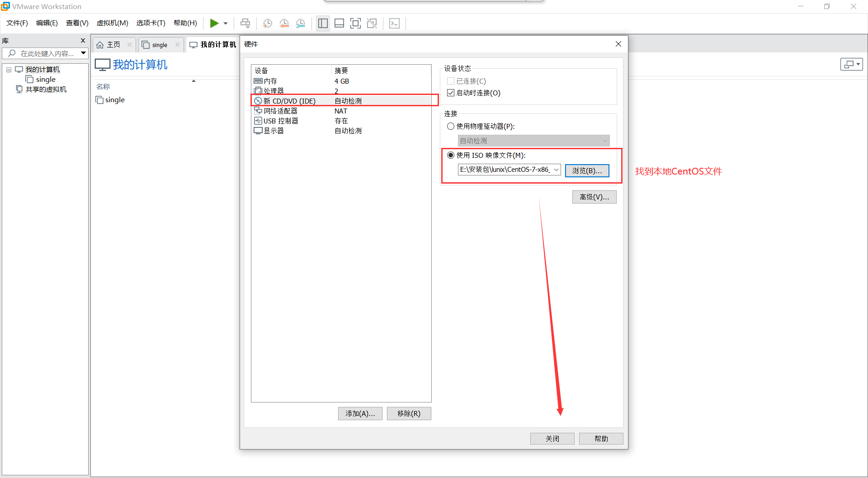Click the 移除(R) button

[409, 413]
